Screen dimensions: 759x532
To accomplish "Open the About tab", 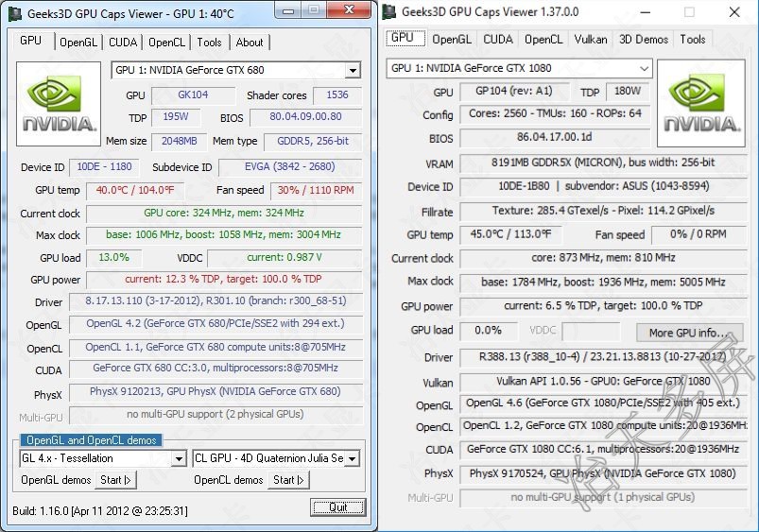I will click(x=250, y=43).
